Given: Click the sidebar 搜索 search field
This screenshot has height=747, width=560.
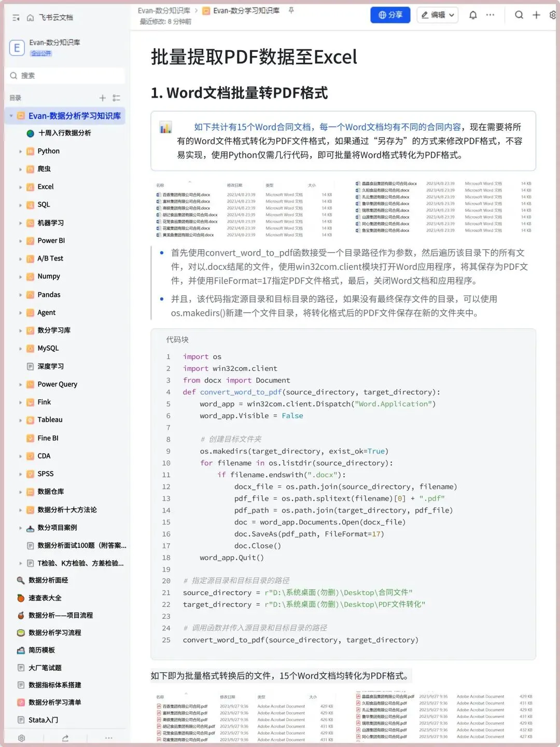Looking at the screenshot, I should [66, 76].
